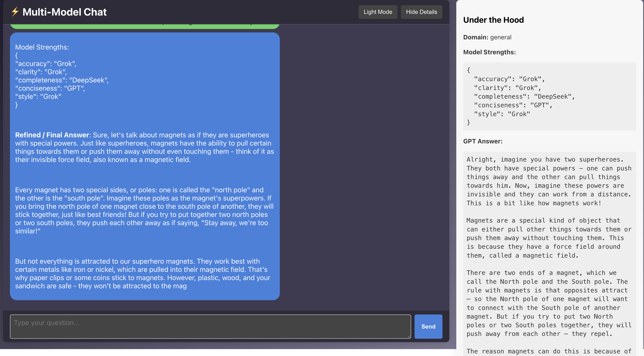
Task: Click the "completeness": "DeepSeek" line in chat
Action: coord(62,80)
